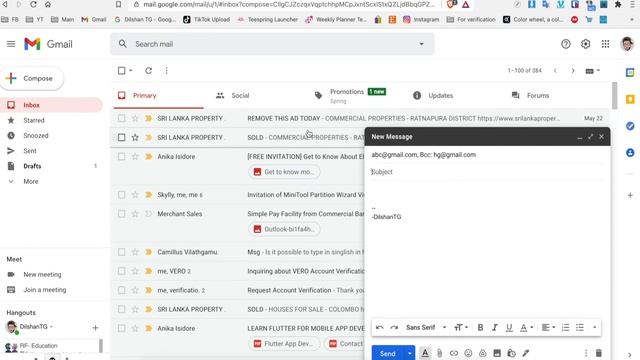Screen dimensions: 640x360
Task: Click the Search mail field
Action: point(272,44)
